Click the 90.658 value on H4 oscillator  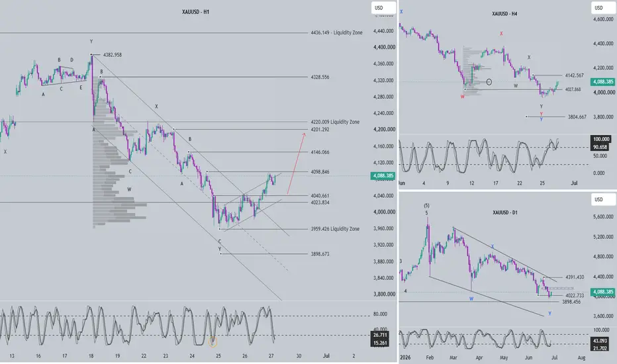(600, 147)
